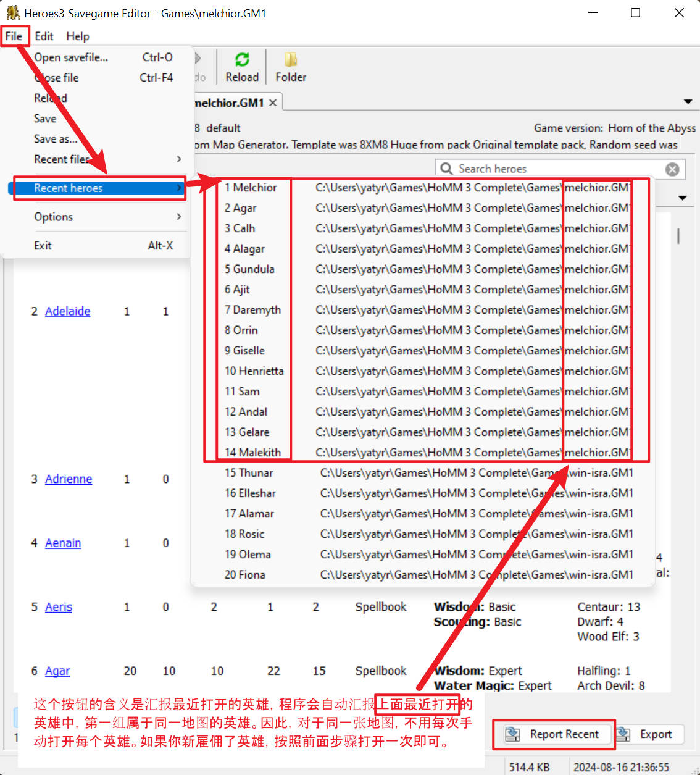700x775 pixels.
Task: Open dropdown arrow below hero search field
Action: click(x=682, y=198)
